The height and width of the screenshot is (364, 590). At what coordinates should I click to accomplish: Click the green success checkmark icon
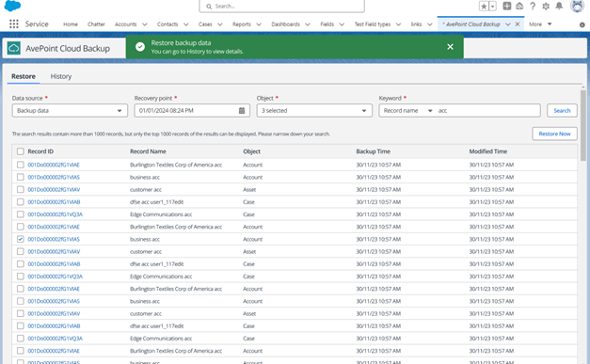pos(140,47)
